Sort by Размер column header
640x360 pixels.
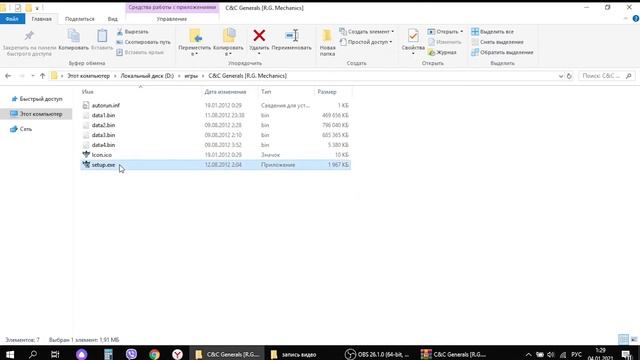tap(327, 92)
